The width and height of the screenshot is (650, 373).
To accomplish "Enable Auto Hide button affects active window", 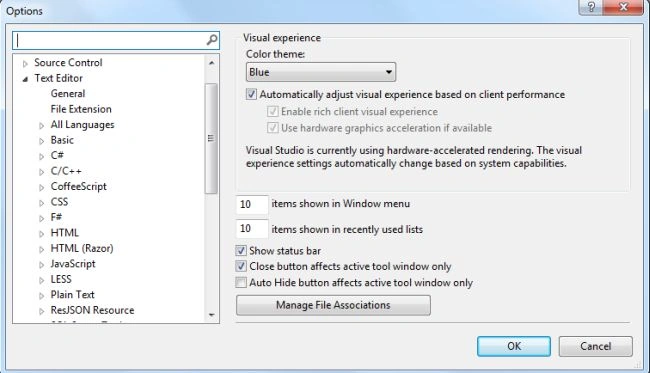I will 241,282.
